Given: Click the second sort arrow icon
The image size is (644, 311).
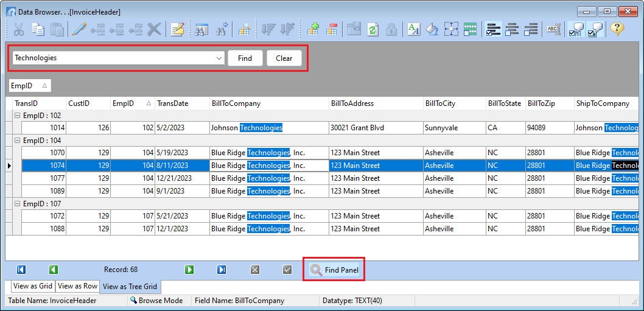Looking at the screenshot, I should (x=287, y=30).
